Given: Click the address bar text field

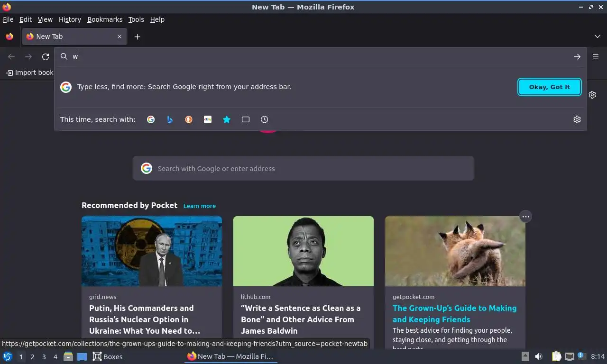Looking at the screenshot, I should [320, 56].
